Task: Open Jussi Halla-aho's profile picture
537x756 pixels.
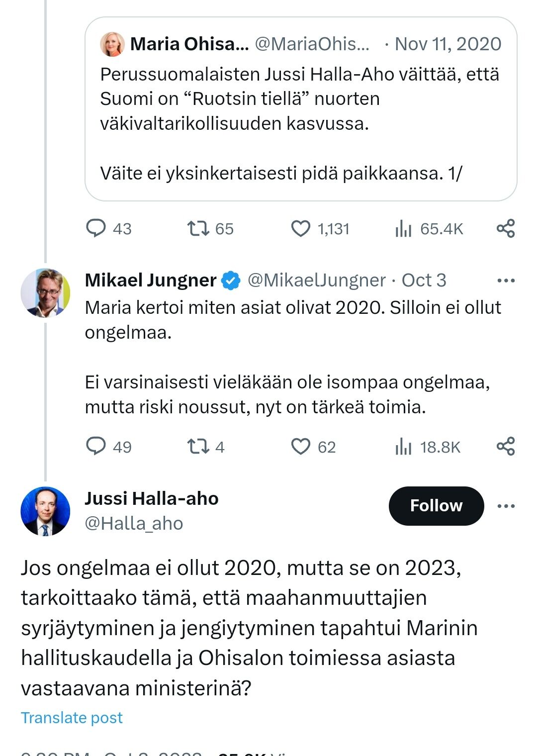Action: pyautogui.click(x=45, y=511)
